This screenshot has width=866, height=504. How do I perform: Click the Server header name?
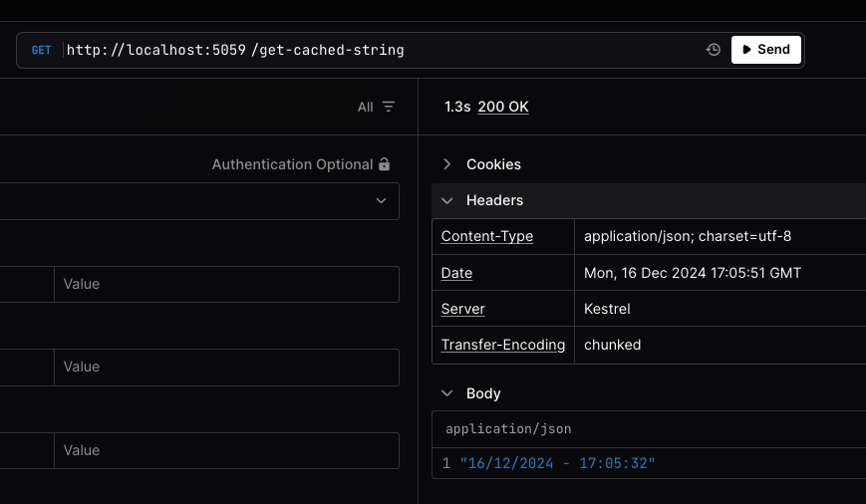[462, 309]
